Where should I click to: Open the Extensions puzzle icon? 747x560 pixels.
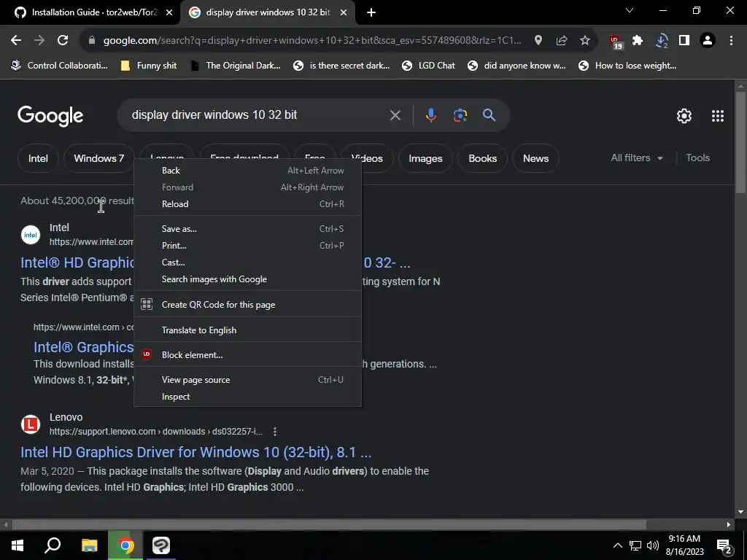tap(638, 41)
